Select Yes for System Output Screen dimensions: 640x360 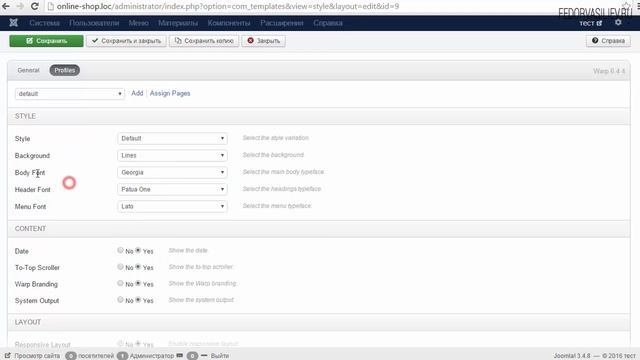pos(138,300)
